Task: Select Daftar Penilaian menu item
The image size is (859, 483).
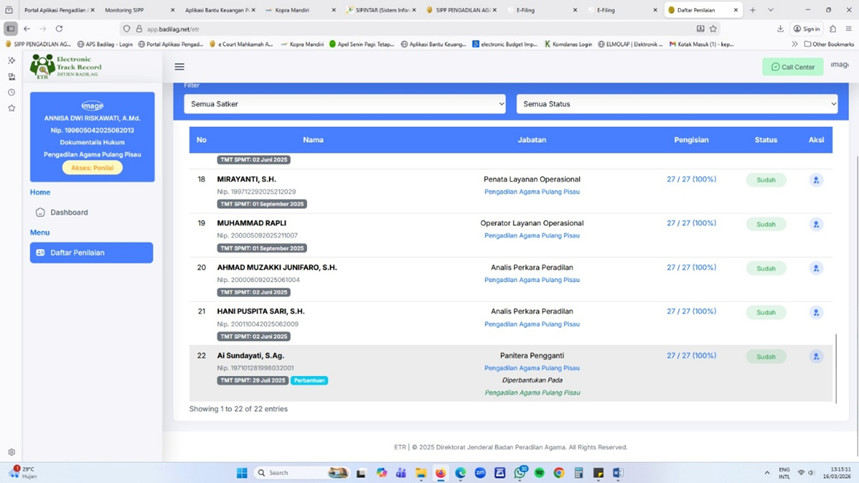Action: pos(91,253)
